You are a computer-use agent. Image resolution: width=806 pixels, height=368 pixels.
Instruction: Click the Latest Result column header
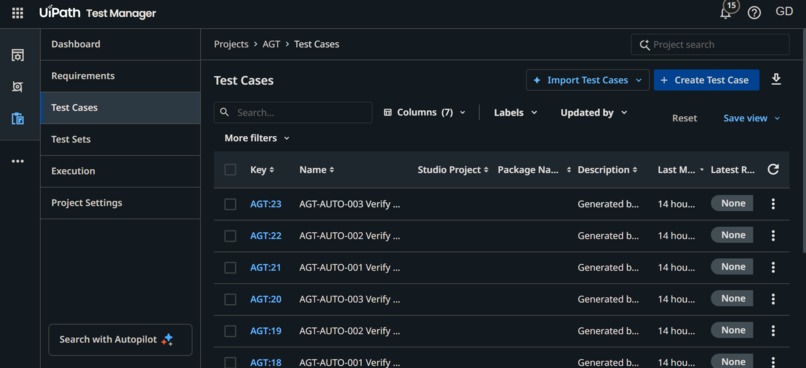coord(732,170)
